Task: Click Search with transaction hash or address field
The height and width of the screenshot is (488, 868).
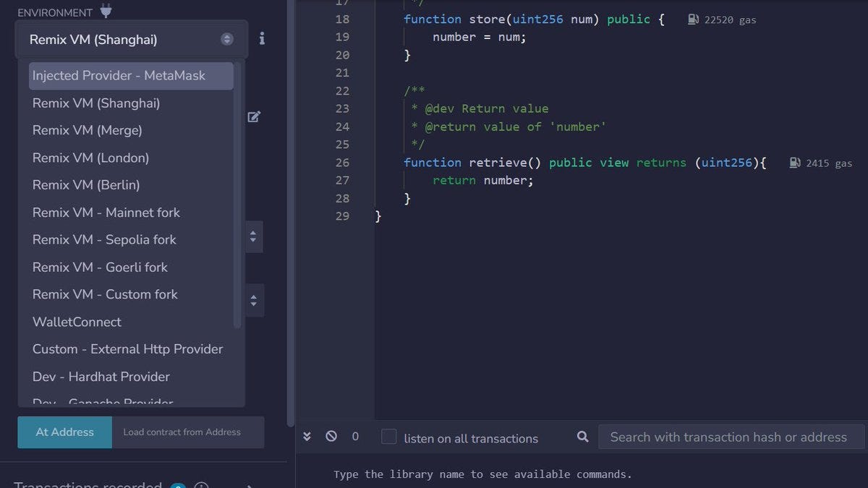Action: [731, 437]
